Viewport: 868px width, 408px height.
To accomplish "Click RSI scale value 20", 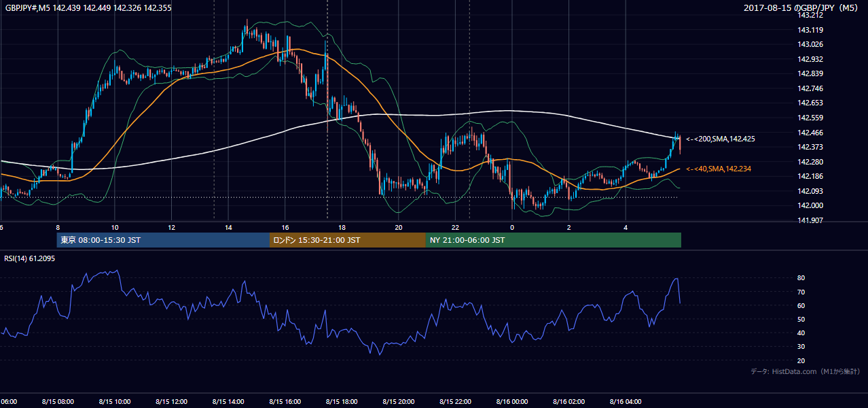I will (x=801, y=361).
